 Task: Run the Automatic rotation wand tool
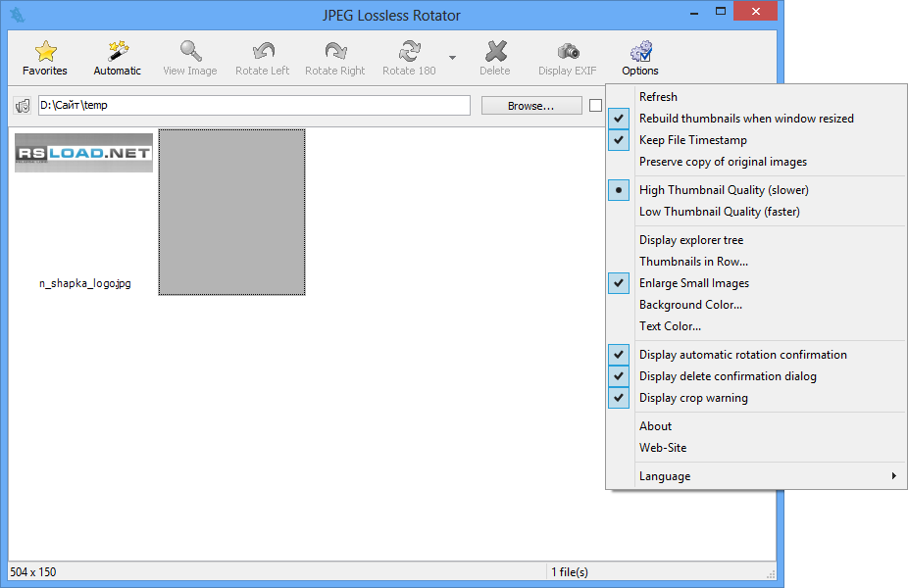coord(118,52)
